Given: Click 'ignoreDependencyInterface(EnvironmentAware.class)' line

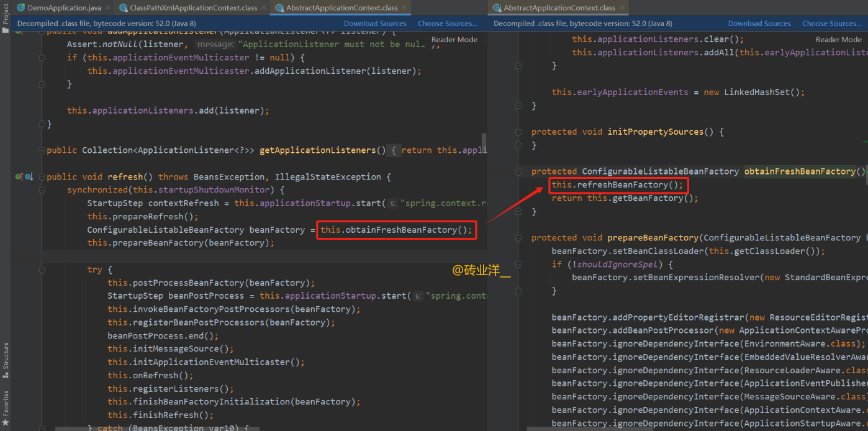Looking at the screenshot, I should coord(708,343).
